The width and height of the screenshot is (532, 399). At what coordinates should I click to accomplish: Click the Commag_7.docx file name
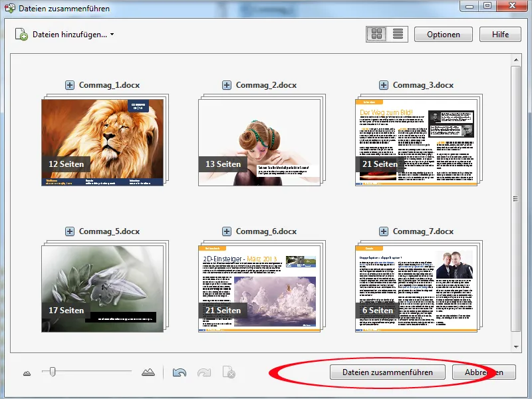[423, 231]
